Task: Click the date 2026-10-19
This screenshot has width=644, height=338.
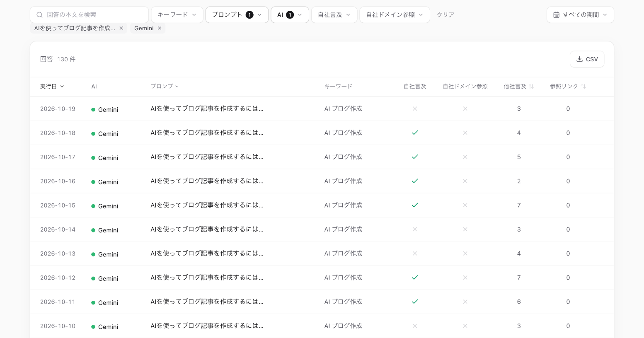Action: (x=58, y=109)
